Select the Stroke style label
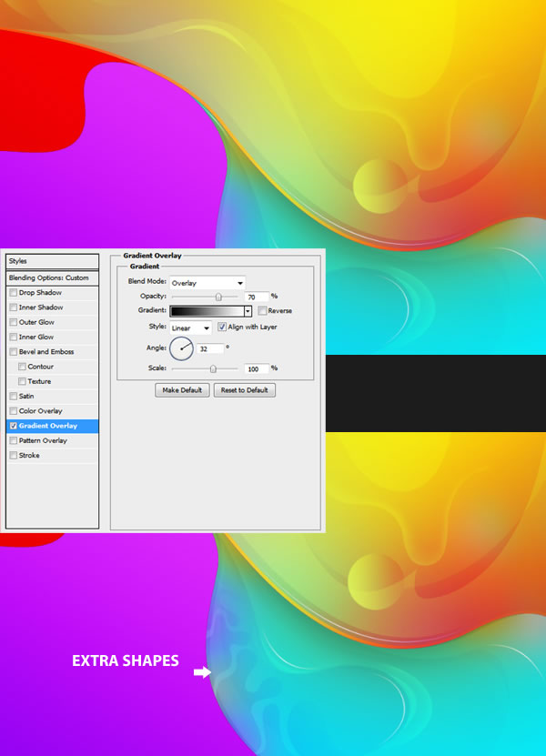Screen dimensions: 546x756 point(29,456)
